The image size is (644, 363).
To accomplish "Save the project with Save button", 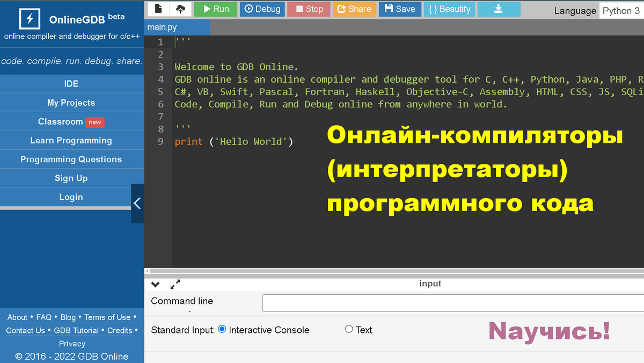I will 400,9.
